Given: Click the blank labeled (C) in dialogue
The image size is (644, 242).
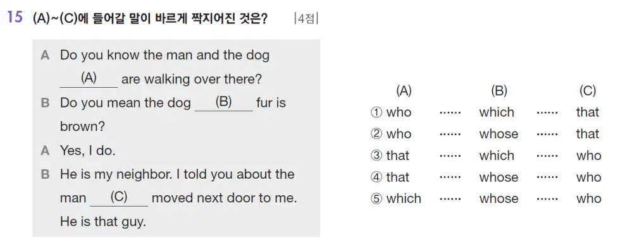Looking at the screenshot, I should (x=119, y=198).
